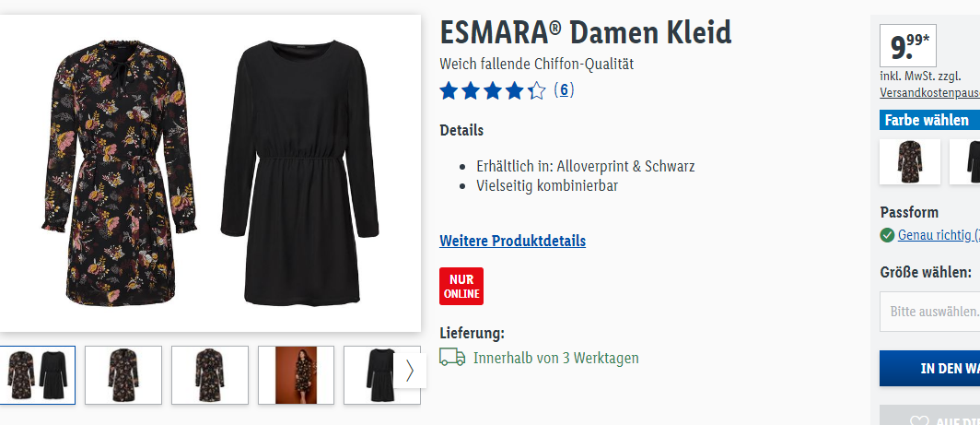This screenshot has height=425, width=980.
Task: Select the model photo thumbnail with orange background
Action: coord(297,375)
